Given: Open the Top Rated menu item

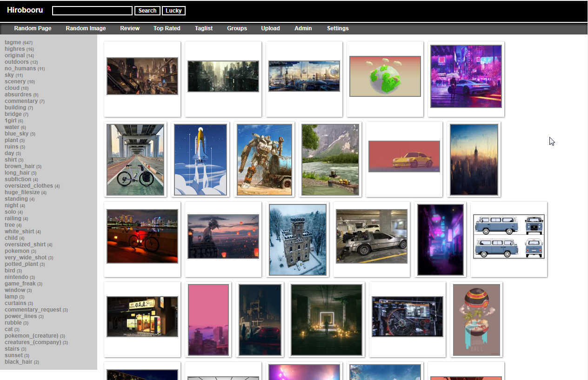Looking at the screenshot, I should (167, 28).
